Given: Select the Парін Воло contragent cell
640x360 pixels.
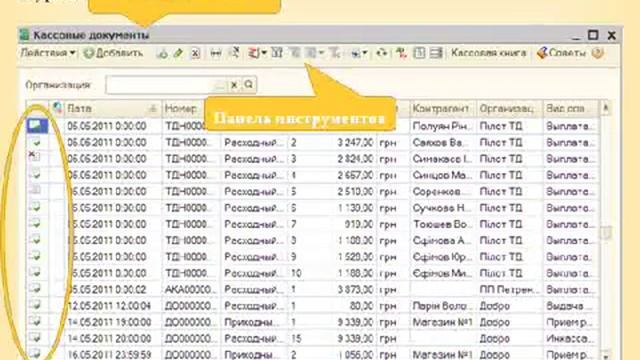Looking at the screenshot, I should coord(443,306).
